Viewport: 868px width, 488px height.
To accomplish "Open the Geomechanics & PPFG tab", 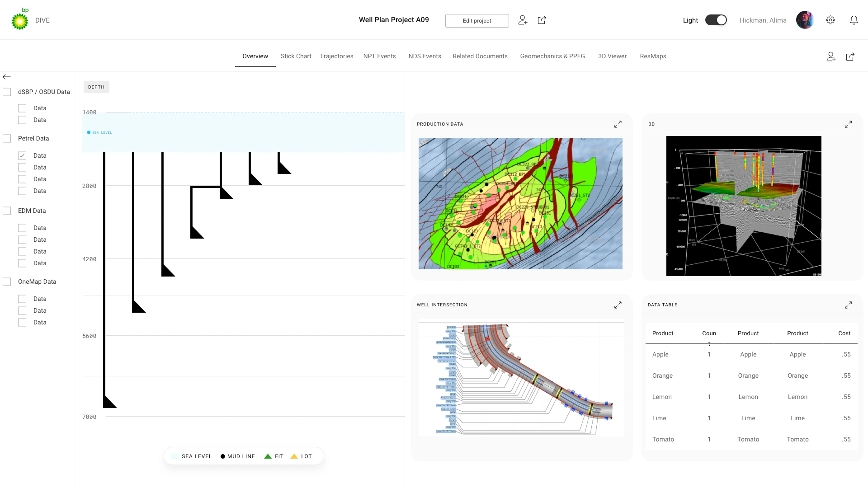I will tap(552, 56).
